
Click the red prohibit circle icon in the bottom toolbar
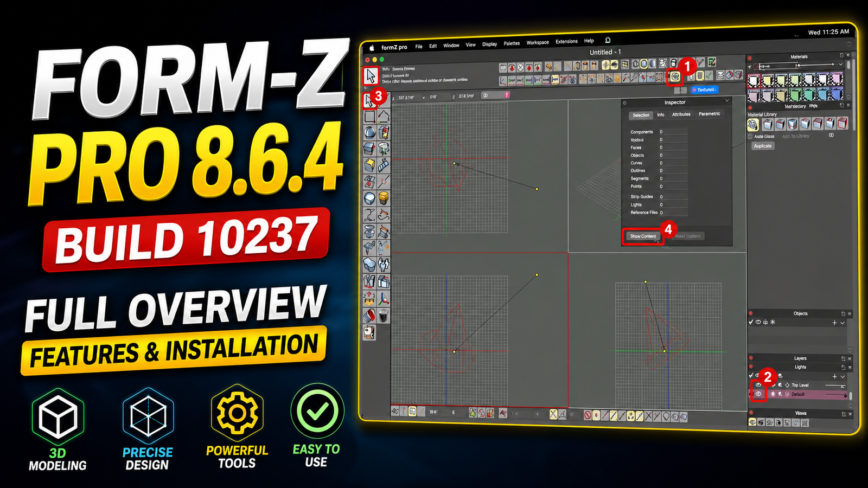(x=588, y=415)
